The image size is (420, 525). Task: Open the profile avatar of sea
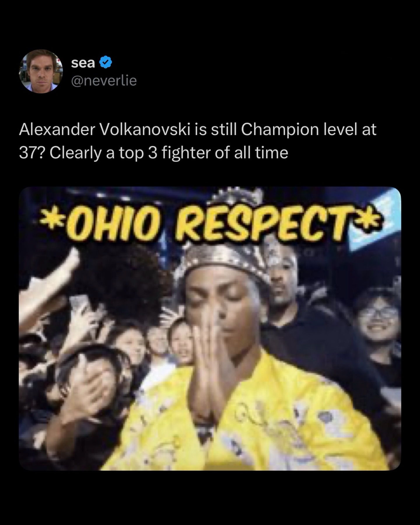pos(41,71)
